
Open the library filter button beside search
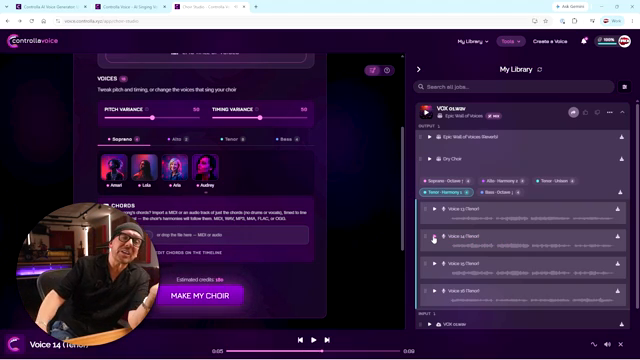[624, 87]
